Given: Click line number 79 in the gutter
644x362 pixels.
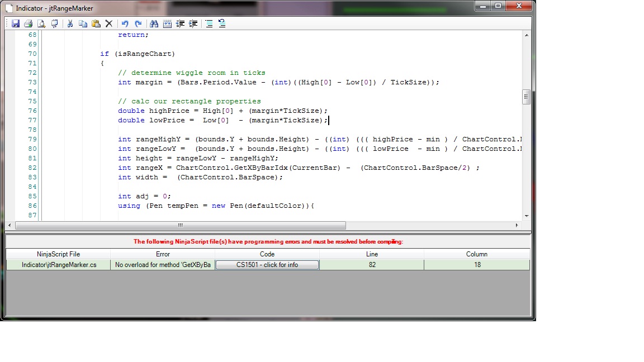Looking at the screenshot, I should coord(32,139).
